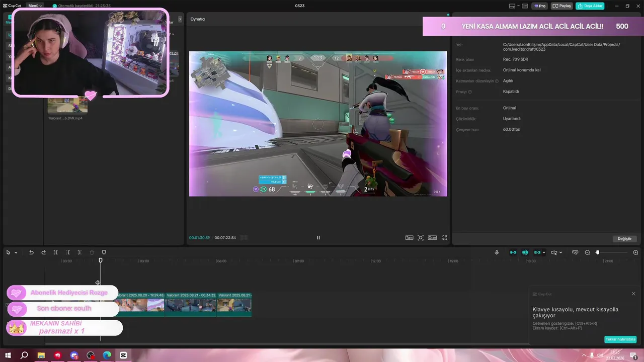Open the linkage options dropdown arrow
Viewport: 644px width, 362px height.
click(544, 252)
